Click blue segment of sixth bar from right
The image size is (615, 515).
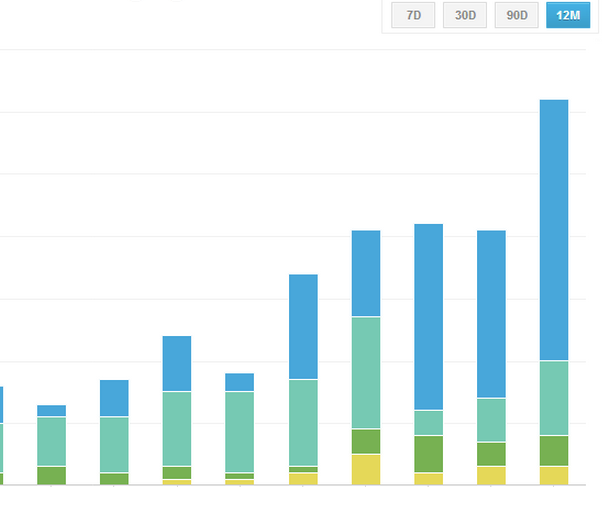click(x=239, y=382)
